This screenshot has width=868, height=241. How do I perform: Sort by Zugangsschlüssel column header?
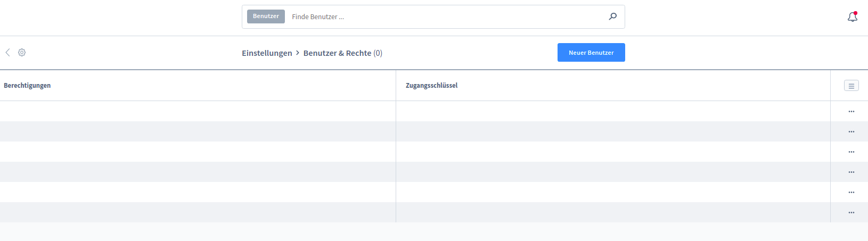point(431,86)
